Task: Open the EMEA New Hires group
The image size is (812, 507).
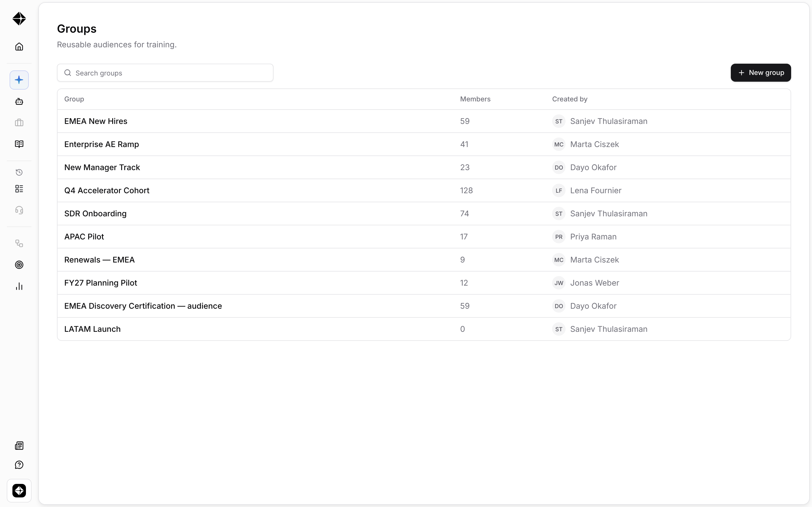Action: (x=424, y=121)
